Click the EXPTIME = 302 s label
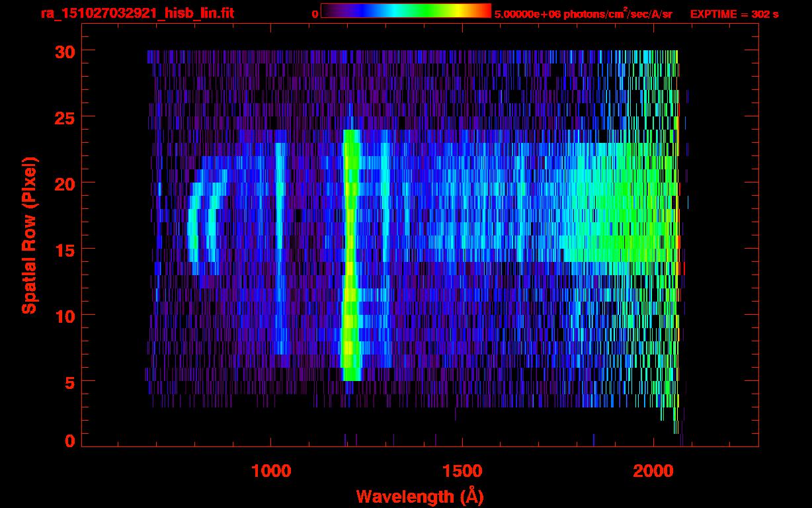 pyautogui.click(x=734, y=14)
